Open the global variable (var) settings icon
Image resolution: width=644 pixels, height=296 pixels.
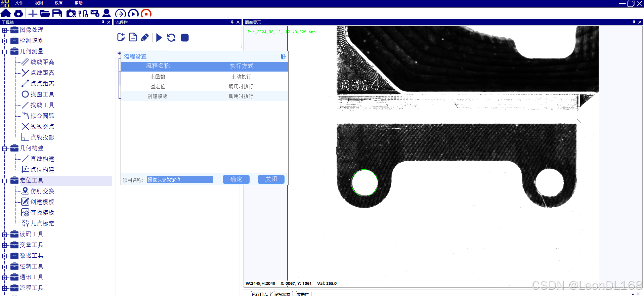coord(95,13)
